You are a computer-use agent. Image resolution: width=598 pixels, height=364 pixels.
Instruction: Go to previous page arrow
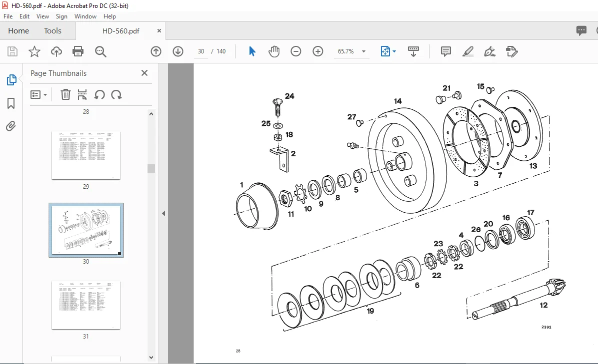156,51
